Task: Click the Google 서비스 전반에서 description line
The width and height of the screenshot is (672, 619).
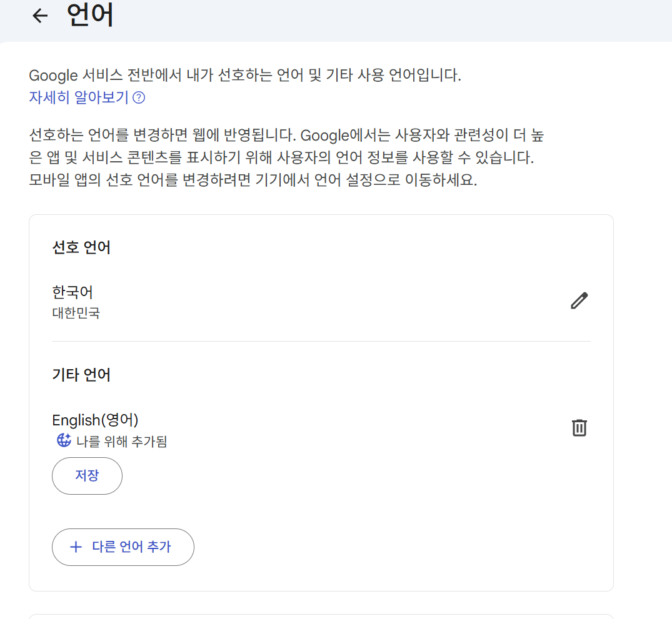Action: (244, 76)
